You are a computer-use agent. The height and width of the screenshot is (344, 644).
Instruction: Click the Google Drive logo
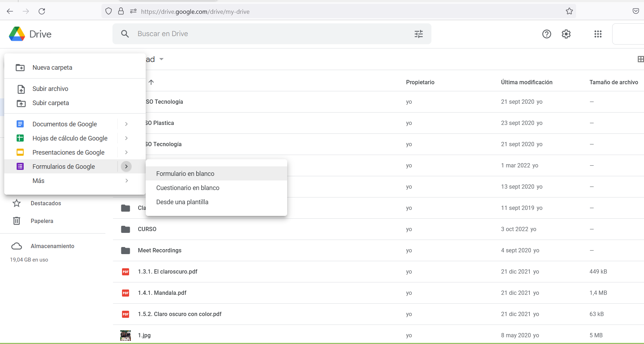tap(17, 34)
